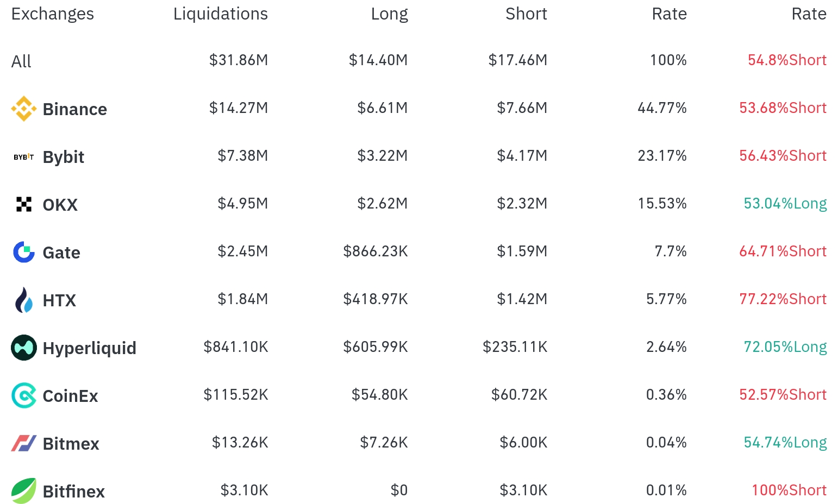Click the OKX checkered logo icon
The width and height of the screenshot is (838, 504).
click(x=24, y=204)
